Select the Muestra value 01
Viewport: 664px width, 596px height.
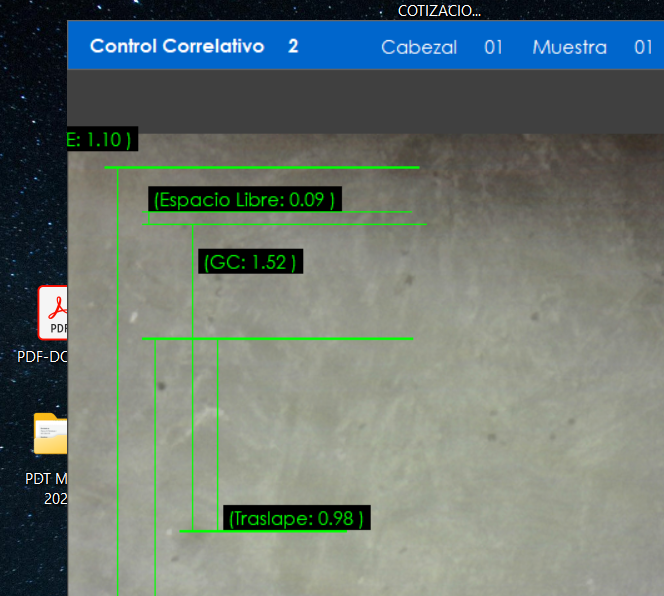point(643,47)
